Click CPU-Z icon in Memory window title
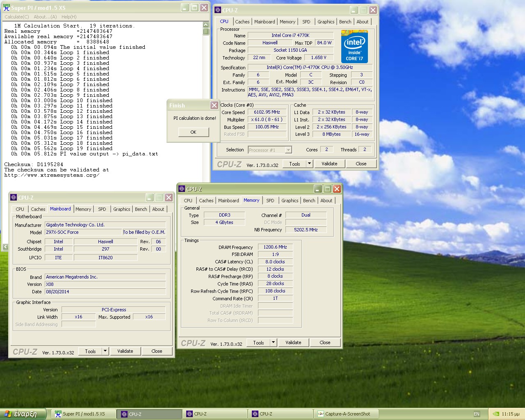Image resolution: width=525 pixels, height=420 pixels. [x=182, y=189]
